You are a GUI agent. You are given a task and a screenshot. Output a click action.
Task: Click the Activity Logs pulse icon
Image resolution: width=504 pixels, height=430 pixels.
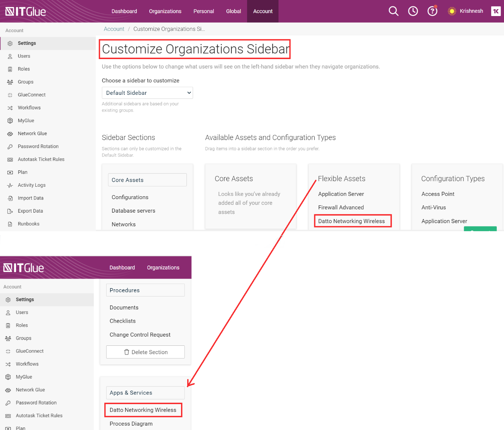click(10, 185)
